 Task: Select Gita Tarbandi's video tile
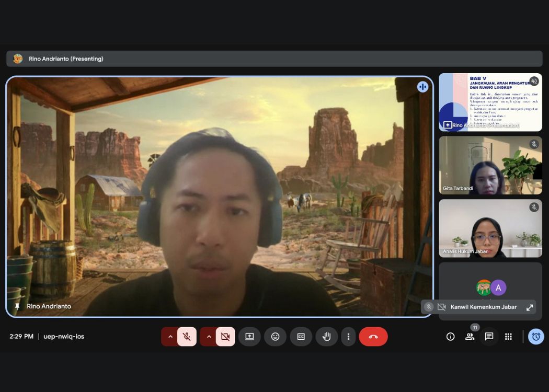[490, 165]
